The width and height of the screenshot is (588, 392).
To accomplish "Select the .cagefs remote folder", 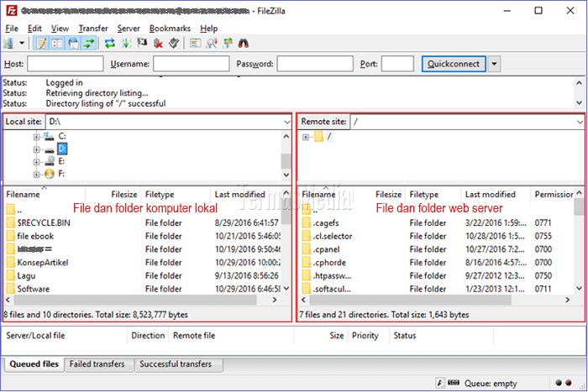I will [x=326, y=223].
